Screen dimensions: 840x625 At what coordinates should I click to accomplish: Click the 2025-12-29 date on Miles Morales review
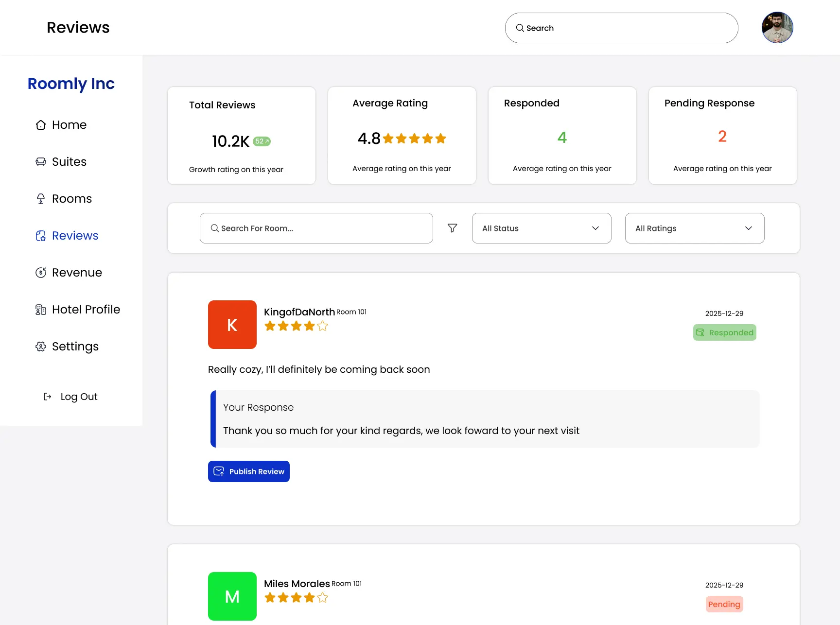[x=724, y=585]
